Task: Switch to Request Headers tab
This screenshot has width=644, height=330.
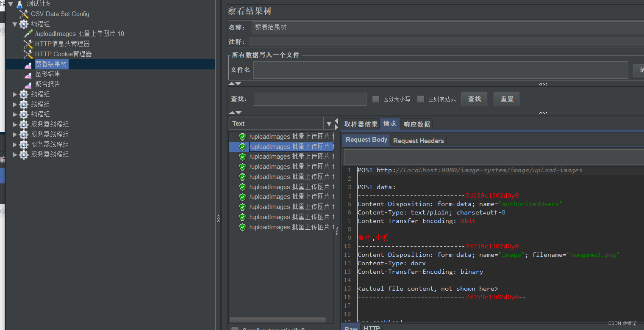Action: (418, 140)
